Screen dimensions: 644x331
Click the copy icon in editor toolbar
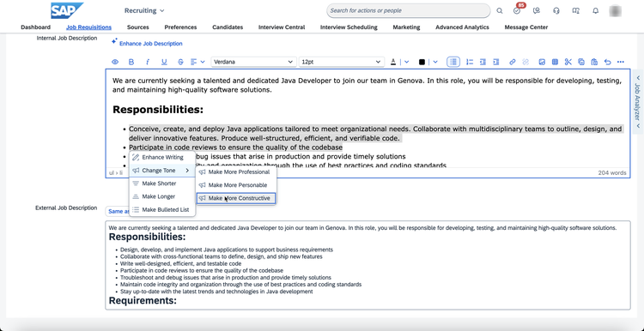point(581,62)
